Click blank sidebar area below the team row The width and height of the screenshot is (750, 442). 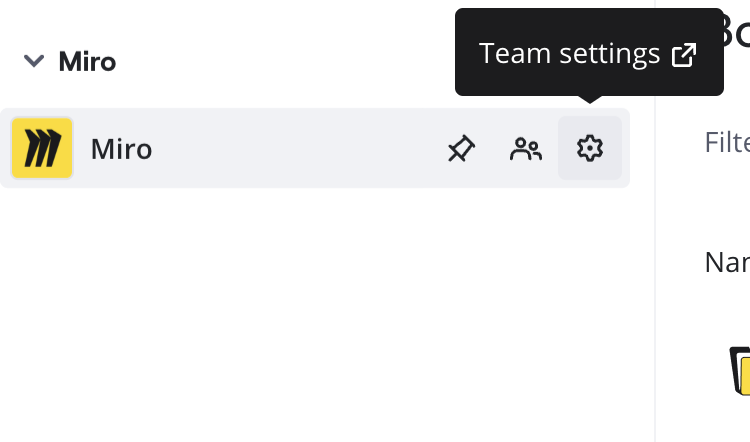click(x=300, y=320)
